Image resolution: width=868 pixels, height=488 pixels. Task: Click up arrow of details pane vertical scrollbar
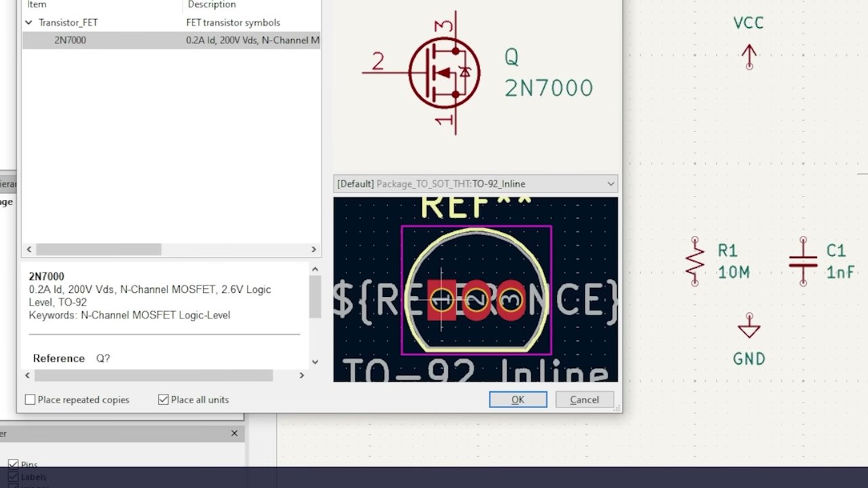point(315,270)
